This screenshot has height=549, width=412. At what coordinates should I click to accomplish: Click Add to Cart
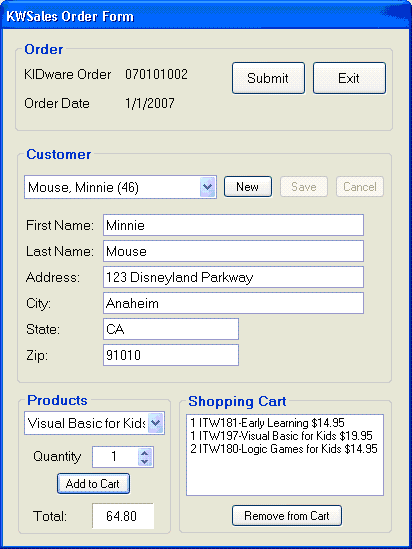[x=93, y=484]
